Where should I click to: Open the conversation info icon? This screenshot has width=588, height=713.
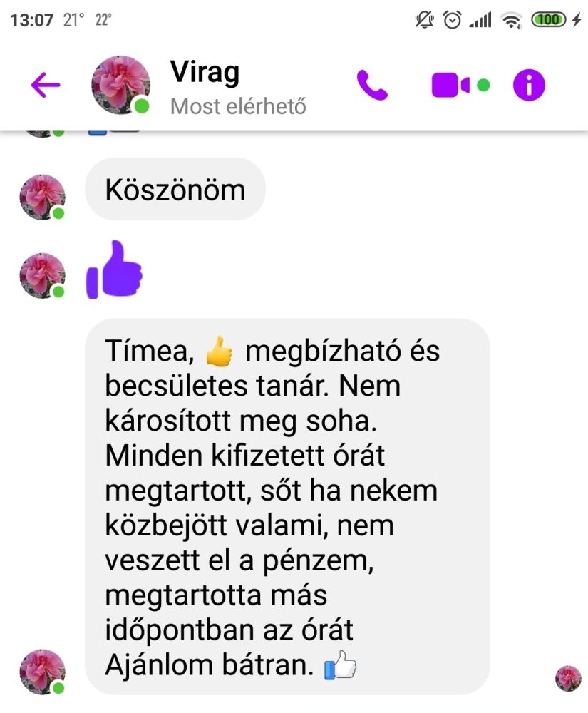pyautogui.click(x=529, y=85)
